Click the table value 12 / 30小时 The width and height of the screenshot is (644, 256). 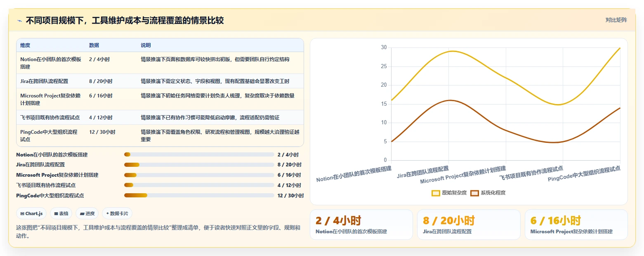tap(102, 132)
